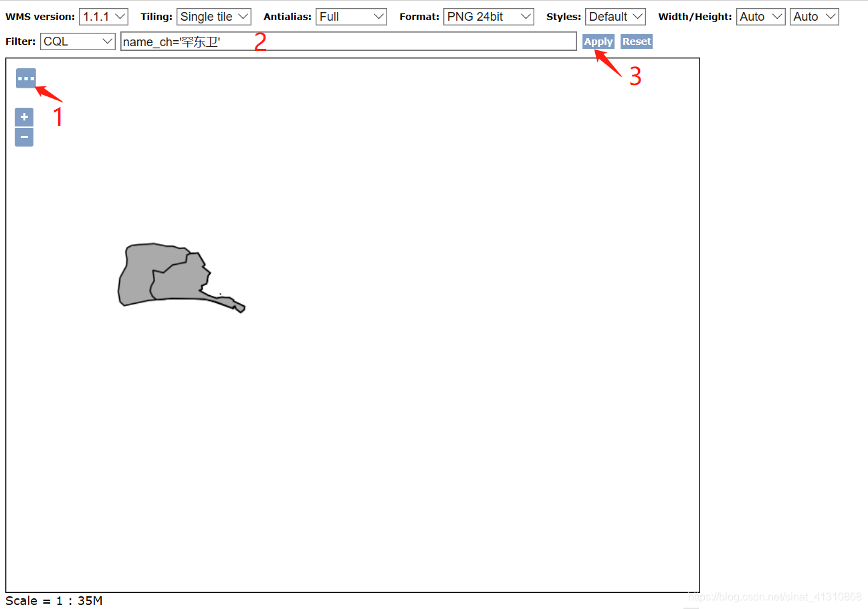
Task: Reset the filter with the Reset button
Action: [636, 41]
